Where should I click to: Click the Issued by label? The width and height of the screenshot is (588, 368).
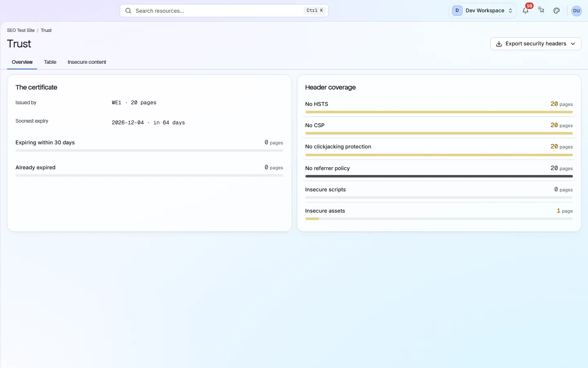pyautogui.click(x=26, y=103)
